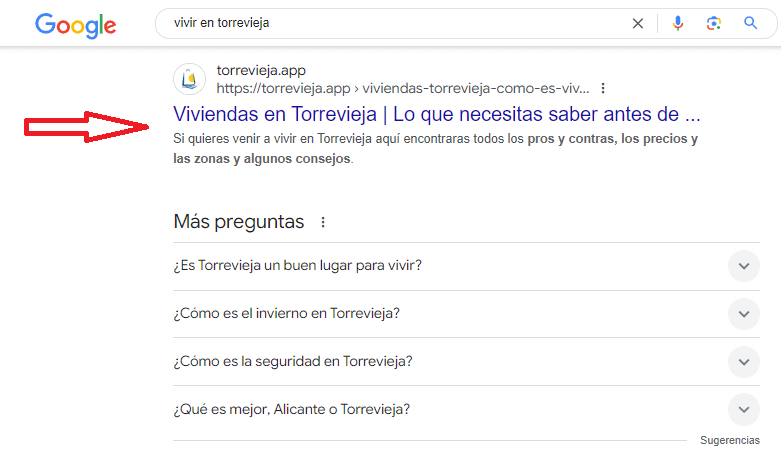
Task: Click the snippet text 'Si quieres venir a vivir en Torrevieja'
Action: coord(272,138)
